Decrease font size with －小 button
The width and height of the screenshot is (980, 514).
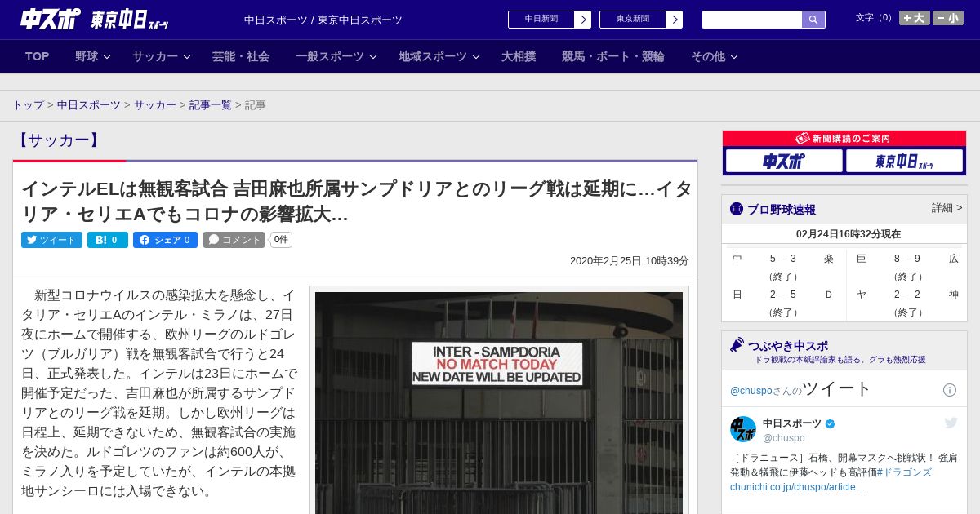pyautogui.click(x=948, y=18)
